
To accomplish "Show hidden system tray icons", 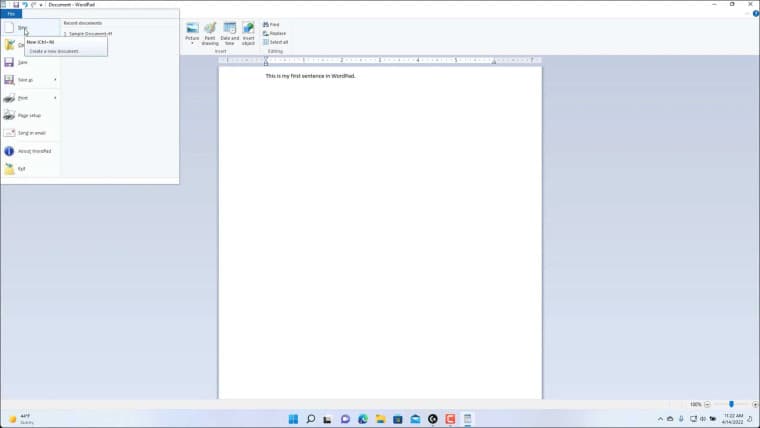I will (x=660, y=419).
